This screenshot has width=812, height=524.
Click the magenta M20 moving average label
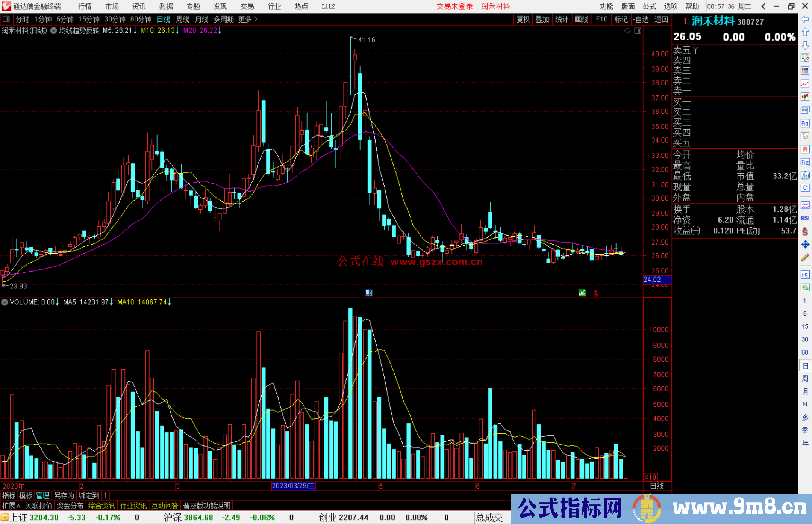200,30
